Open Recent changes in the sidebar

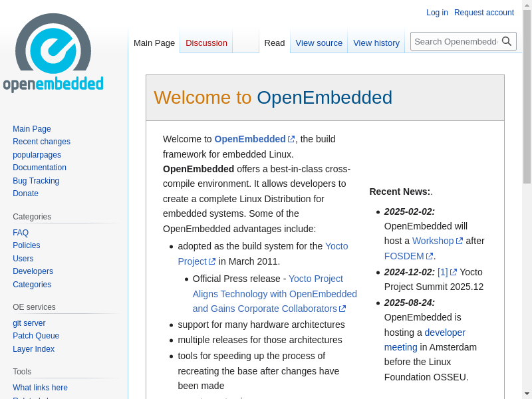[x=41, y=142]
